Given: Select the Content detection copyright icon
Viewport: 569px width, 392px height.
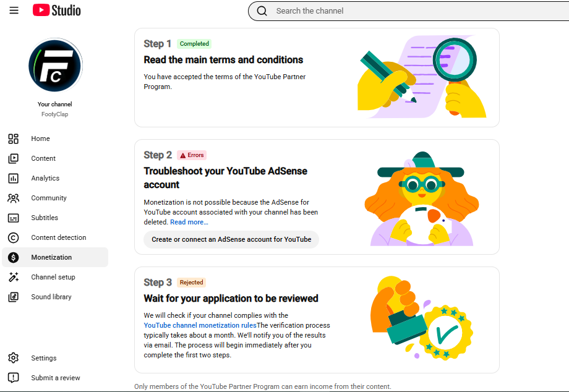Looking at the screenshot, I should 14,237.
